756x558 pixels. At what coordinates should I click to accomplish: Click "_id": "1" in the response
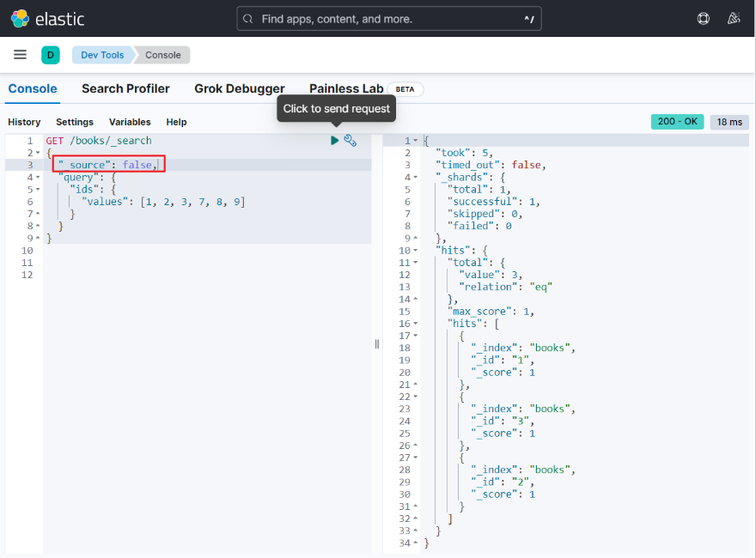[502, 360]
